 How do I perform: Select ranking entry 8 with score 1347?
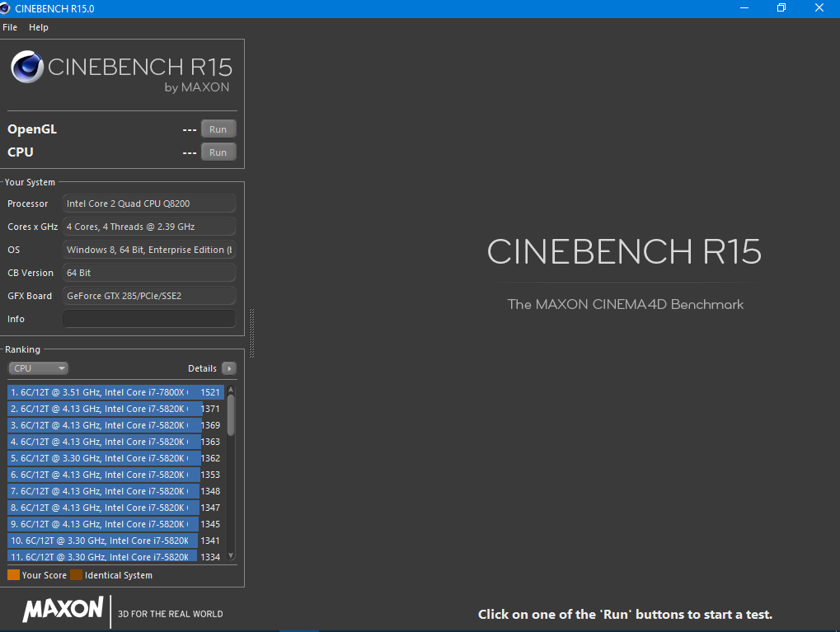tap(115, 508)
